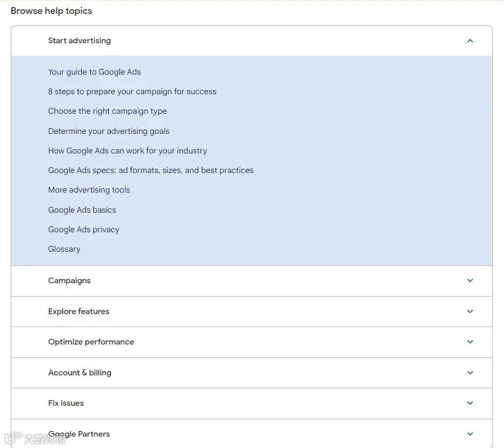This screenshot has width=504, height=448.
Task: Open the Glossary link
Action: (x=64, y=249)
